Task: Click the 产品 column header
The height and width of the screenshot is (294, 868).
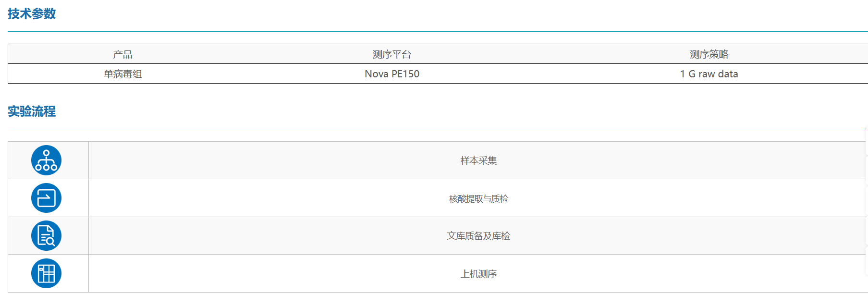Action: (x=122, y=54)
